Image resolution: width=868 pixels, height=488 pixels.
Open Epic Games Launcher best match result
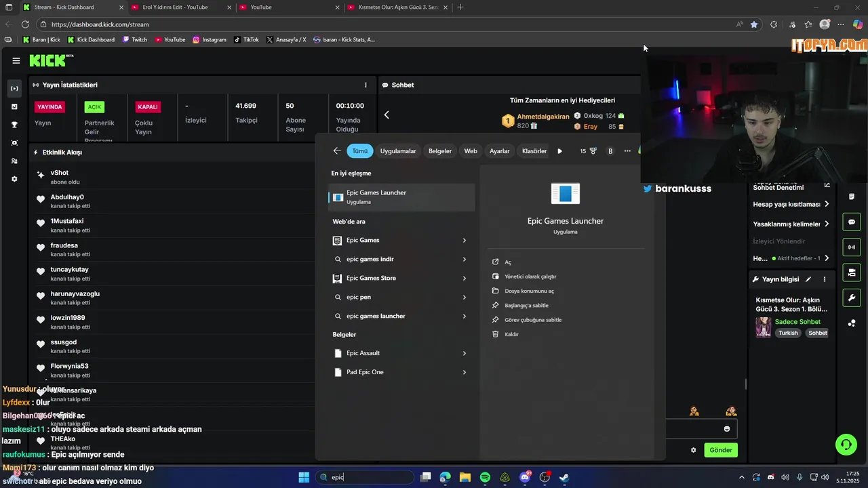[401, 197]
